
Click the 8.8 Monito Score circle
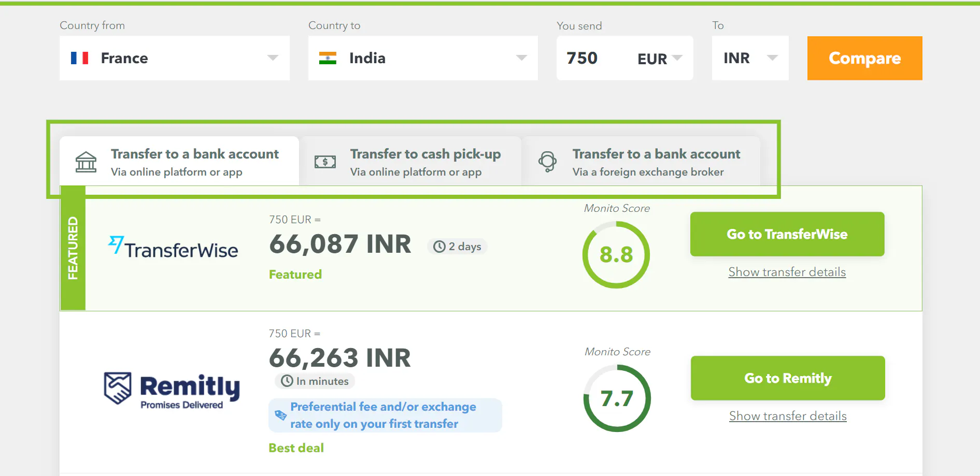(616, 255)
